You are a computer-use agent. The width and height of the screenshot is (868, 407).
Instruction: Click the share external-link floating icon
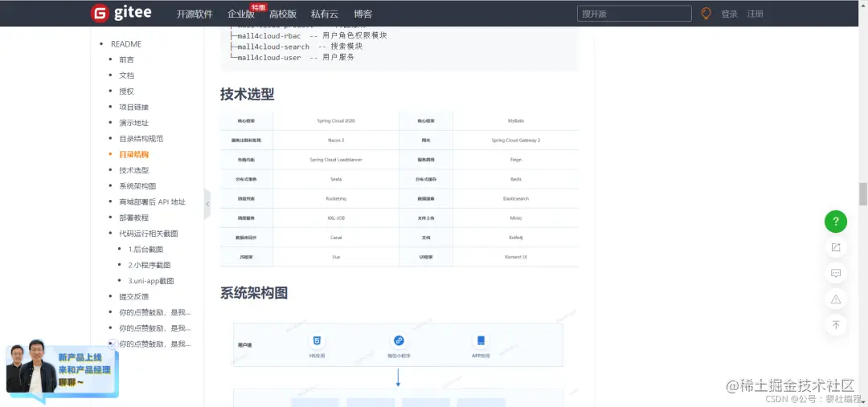click(x=835, y=247)
